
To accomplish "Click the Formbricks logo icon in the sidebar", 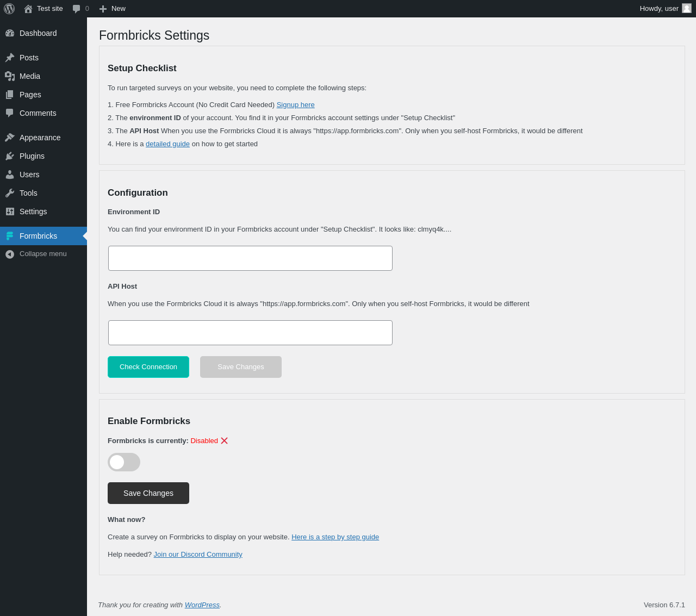I will (x=10, y=236).
